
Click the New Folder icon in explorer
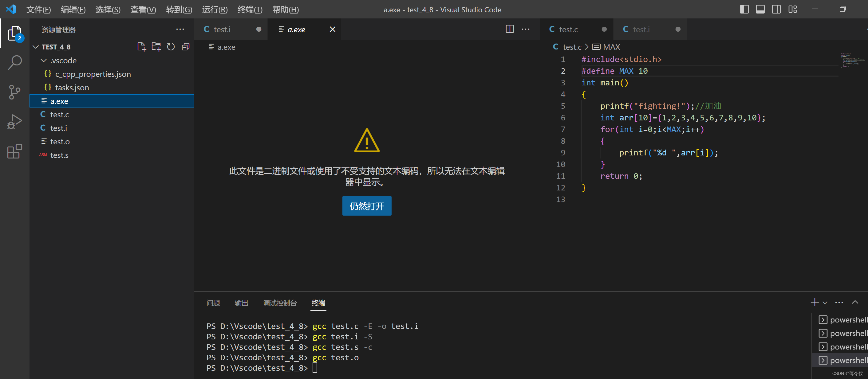pyautogui.click(x=156, y=47)
